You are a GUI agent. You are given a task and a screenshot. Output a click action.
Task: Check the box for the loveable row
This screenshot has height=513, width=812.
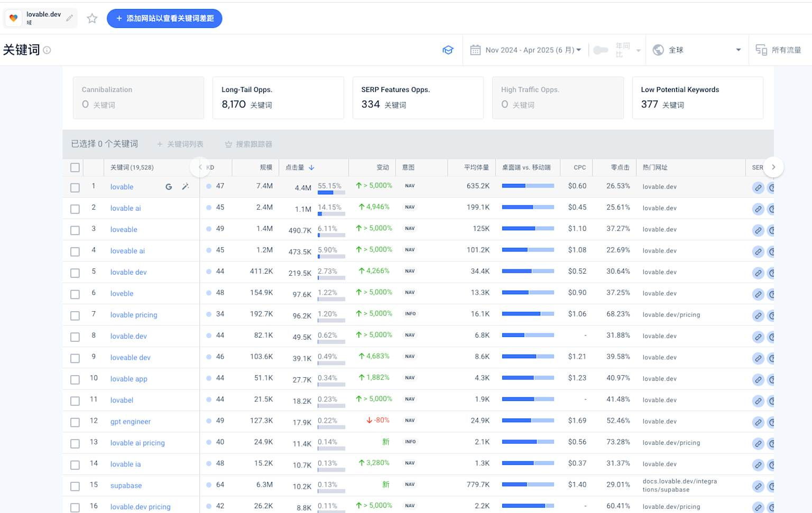75,230
